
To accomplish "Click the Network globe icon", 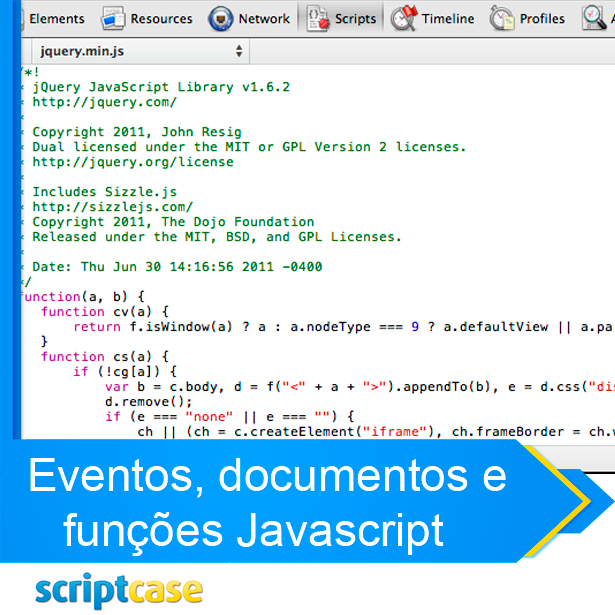I will (x=221, y=18).
